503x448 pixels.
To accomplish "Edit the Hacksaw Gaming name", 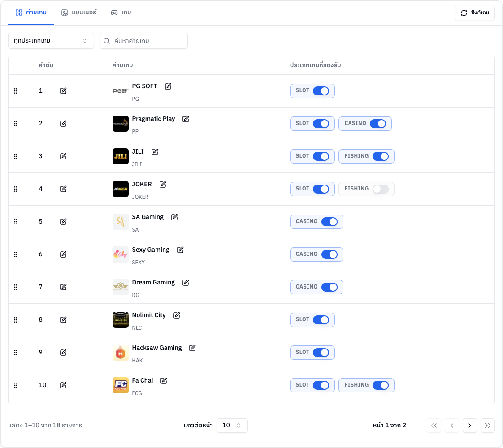I will (192, 348).
